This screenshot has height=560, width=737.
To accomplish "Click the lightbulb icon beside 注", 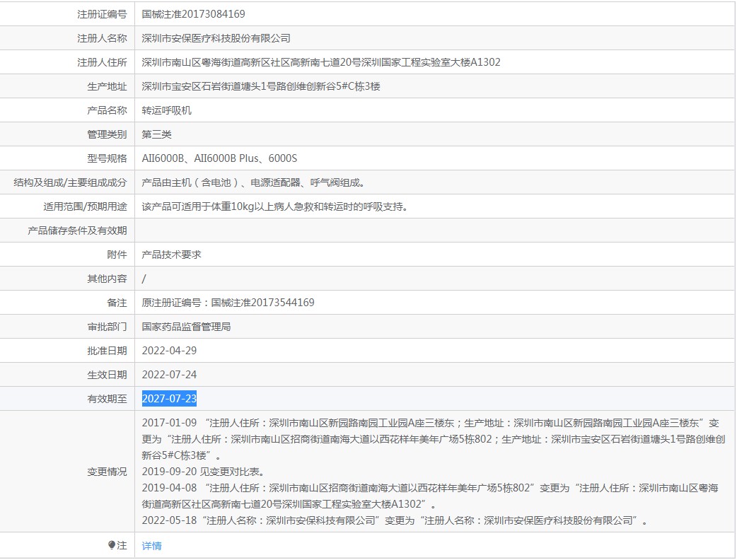I will pos(111,545).
